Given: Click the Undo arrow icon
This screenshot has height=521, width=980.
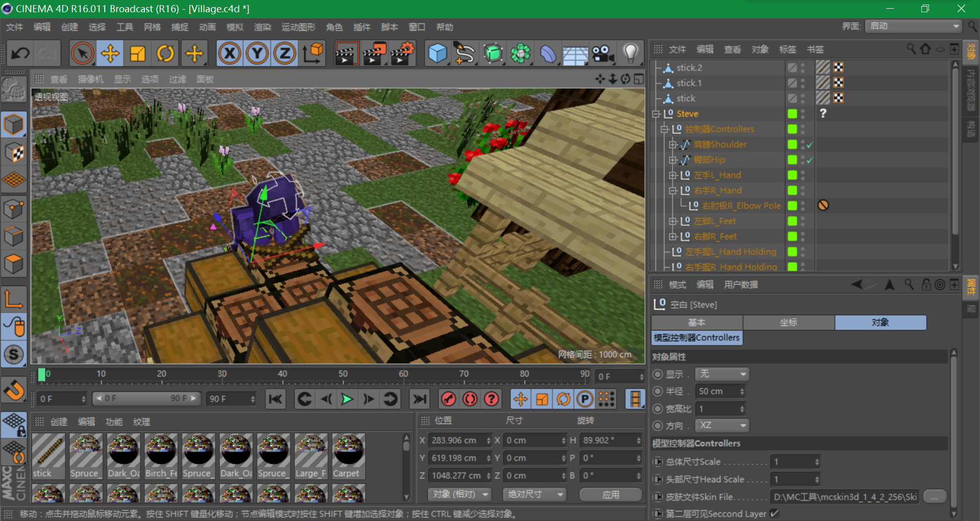Looking at the screenshot, I should 20,53.
